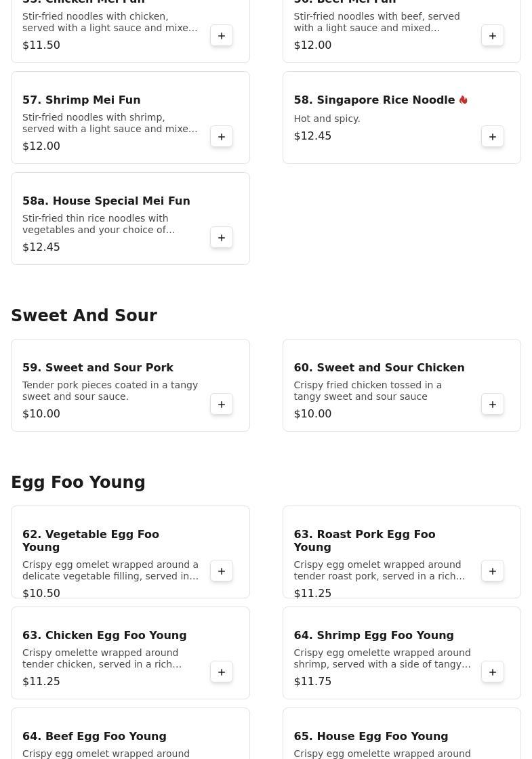Viewport: 532px width, 759px height.
Task: Add Chicken Mei Fun to cart
Action: [222, 36]
